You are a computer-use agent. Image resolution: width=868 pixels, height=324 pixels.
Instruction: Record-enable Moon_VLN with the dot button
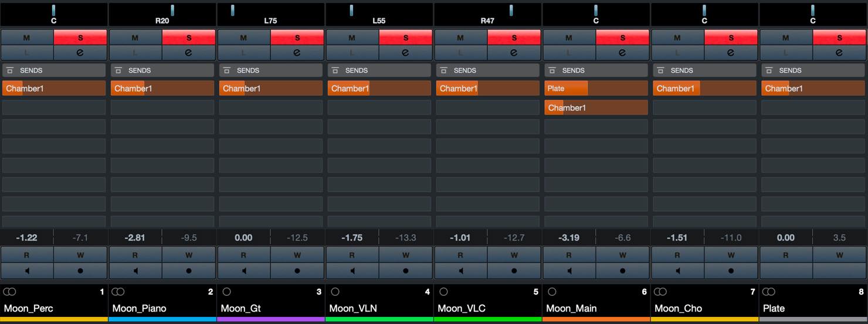click(x=406, y=271)
